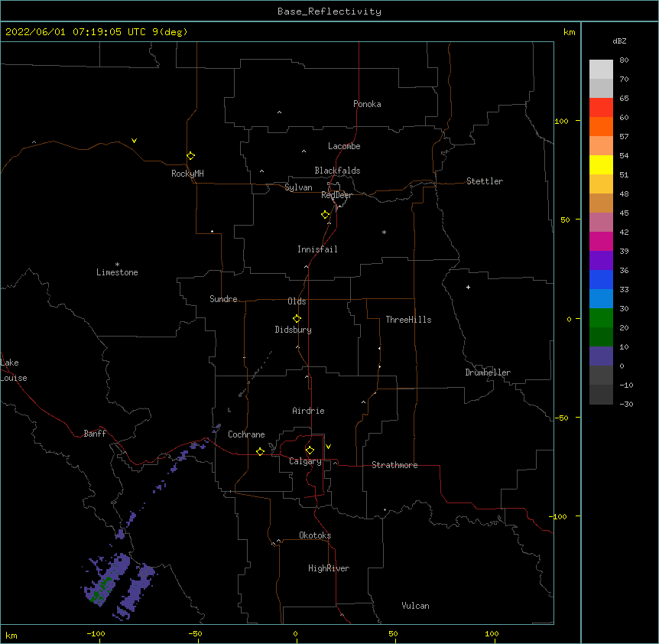Click the yellow marker below Cochrane
This screenshot has width=659, height=644.
[260, 451]
